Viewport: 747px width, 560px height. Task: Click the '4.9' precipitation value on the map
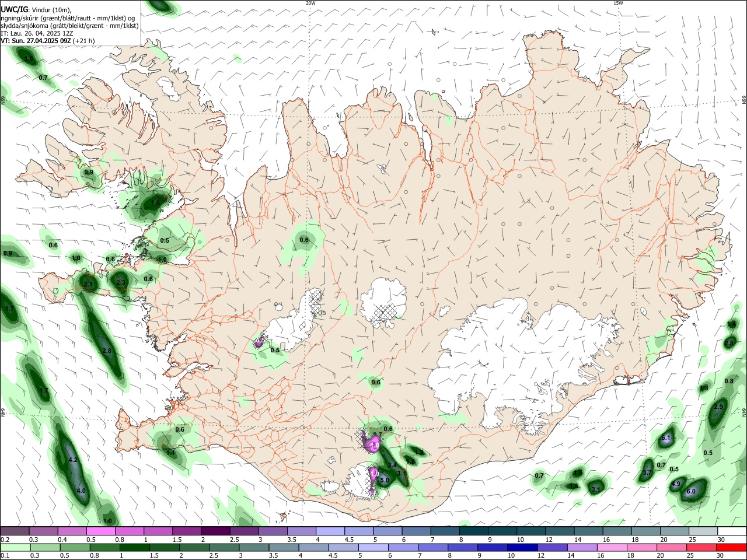point(676,484)
